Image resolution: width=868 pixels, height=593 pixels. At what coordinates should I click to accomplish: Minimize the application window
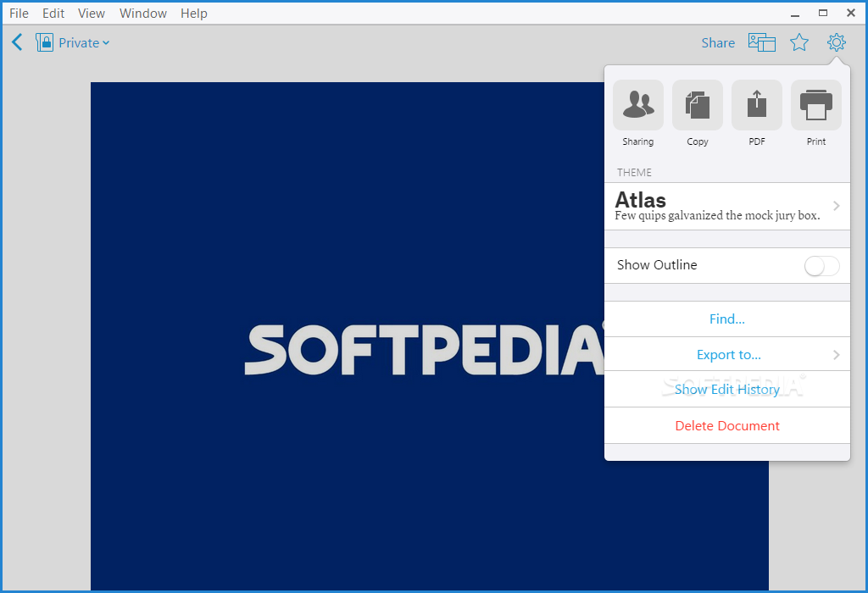pyautogui.click(x=795, y=14)
